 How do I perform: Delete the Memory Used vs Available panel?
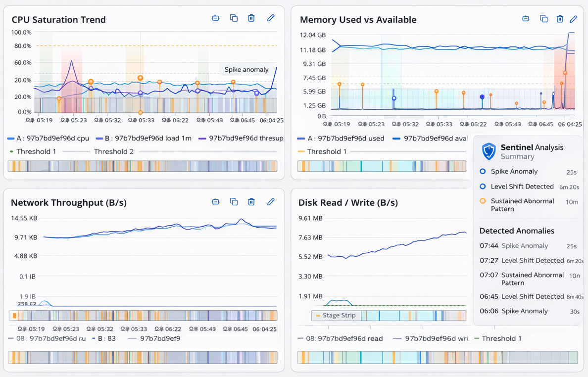tap(560, 19)
